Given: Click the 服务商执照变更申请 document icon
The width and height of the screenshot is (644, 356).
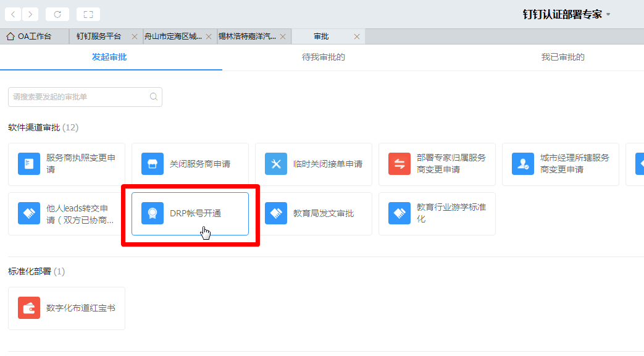Looking at the screenshot, I should point(29,164).
